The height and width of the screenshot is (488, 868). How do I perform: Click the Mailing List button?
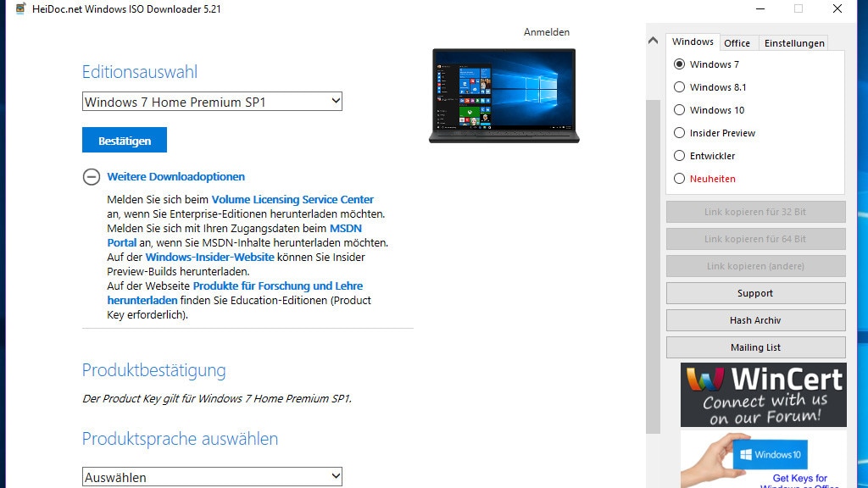(x=755, y=347)
